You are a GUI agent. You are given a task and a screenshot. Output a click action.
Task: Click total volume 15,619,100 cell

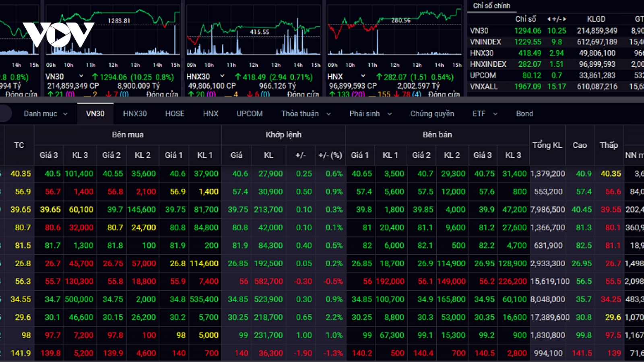pos(550,282)
